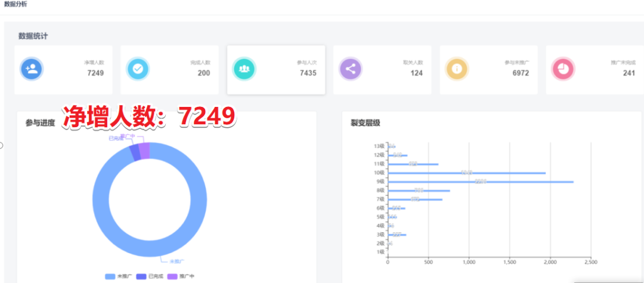Click the 净增人数 card value 7249
The height and width of the screenshot is (283, 644).
tap(95, 73)
